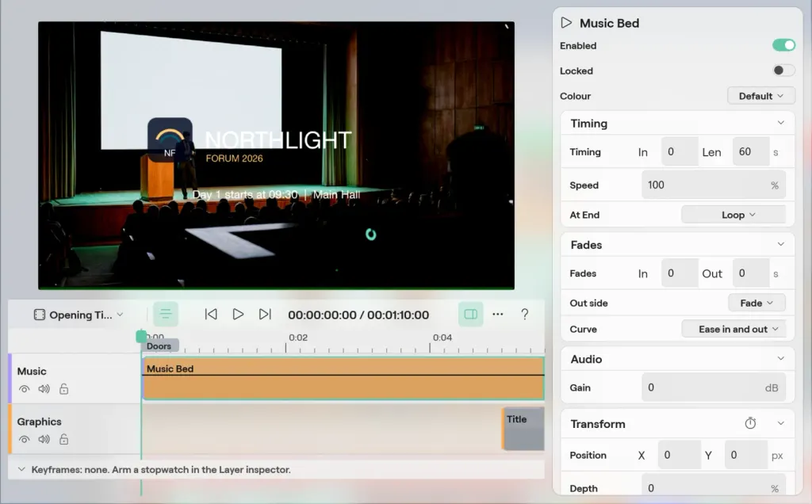Skip to the next marker
The width and height of the screenshot is (812, 504).
pos(265,314)
